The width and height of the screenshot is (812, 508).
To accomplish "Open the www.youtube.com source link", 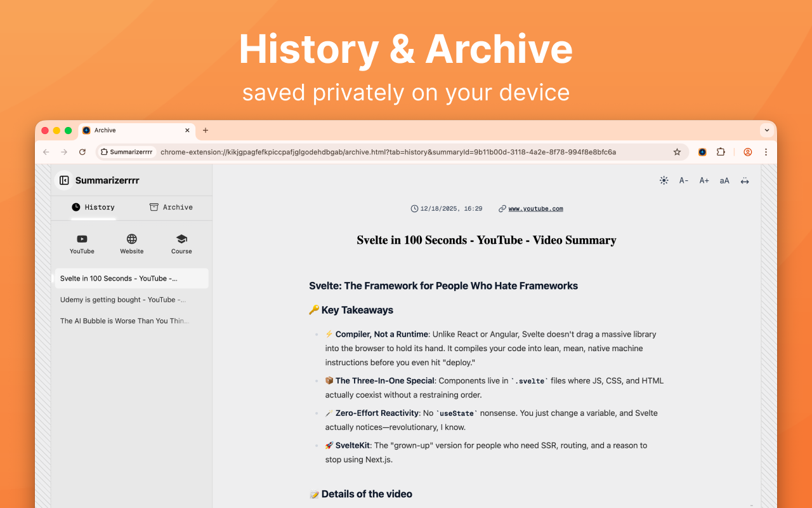I will [535, 208].
